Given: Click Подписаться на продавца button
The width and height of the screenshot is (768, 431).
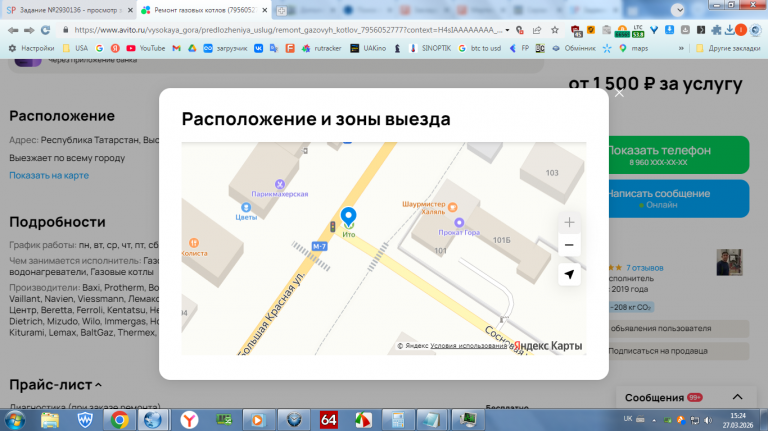Looking at the screenshot, I should [x=679, y=351].
